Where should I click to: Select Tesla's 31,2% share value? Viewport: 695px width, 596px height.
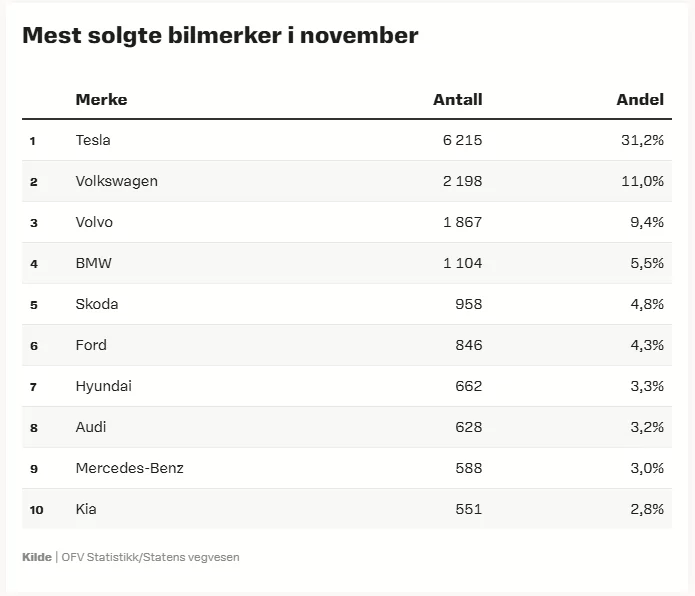coord(643,140)
